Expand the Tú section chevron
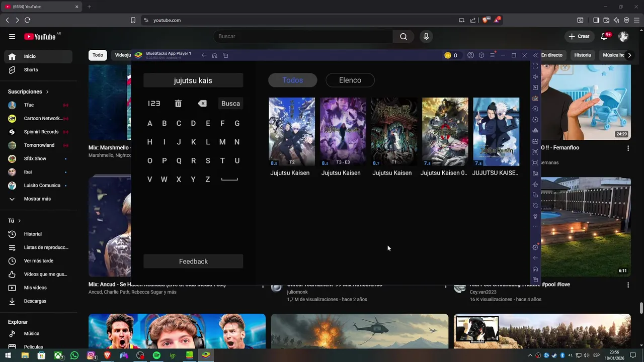The height and width of the screenshot is (362, 644). (20, 221)
